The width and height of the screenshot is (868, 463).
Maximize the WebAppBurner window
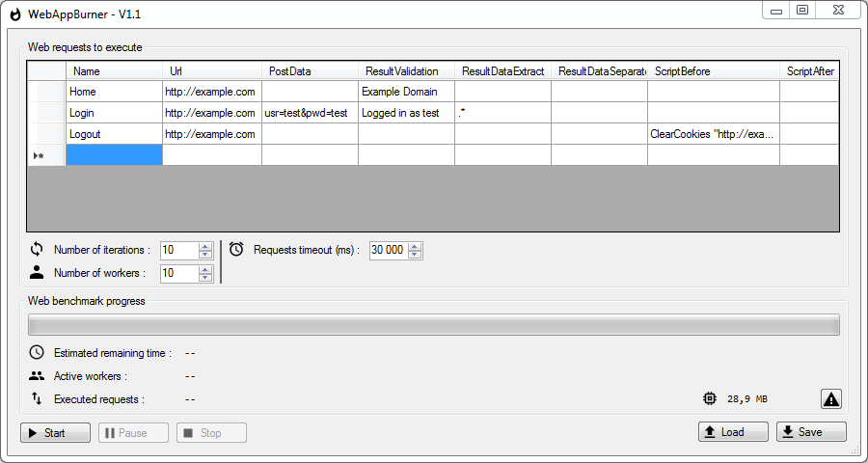(802, 11)
